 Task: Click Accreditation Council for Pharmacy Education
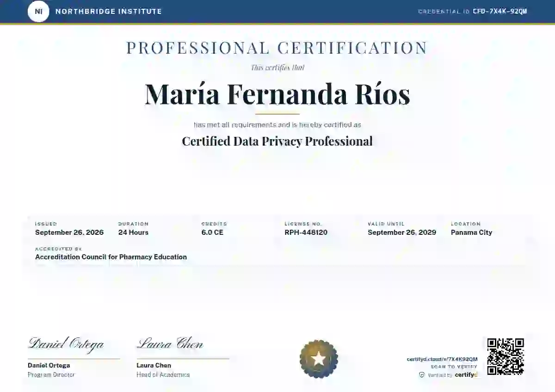pyautogui.click(x=111, y=257)
